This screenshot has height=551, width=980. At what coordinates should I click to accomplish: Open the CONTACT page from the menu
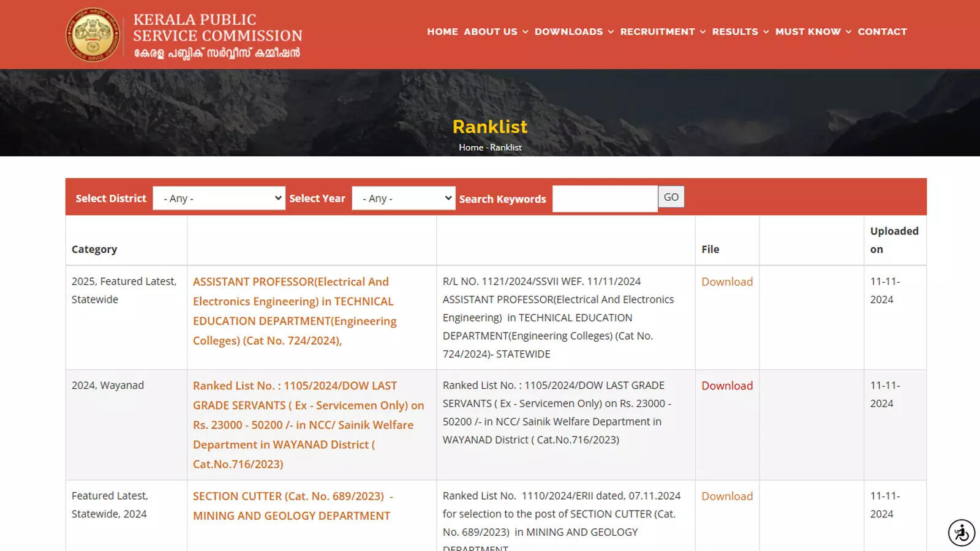click(882, 32)
